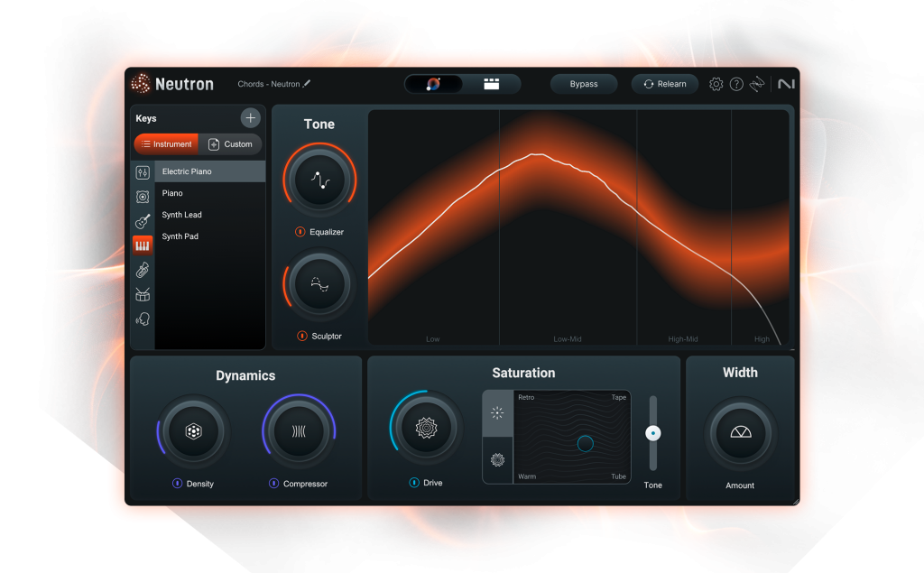Select the mixer sliders category icon
The width and height of the screenshot is (924, 573).
pyautogui.click(x=143, y=172)
